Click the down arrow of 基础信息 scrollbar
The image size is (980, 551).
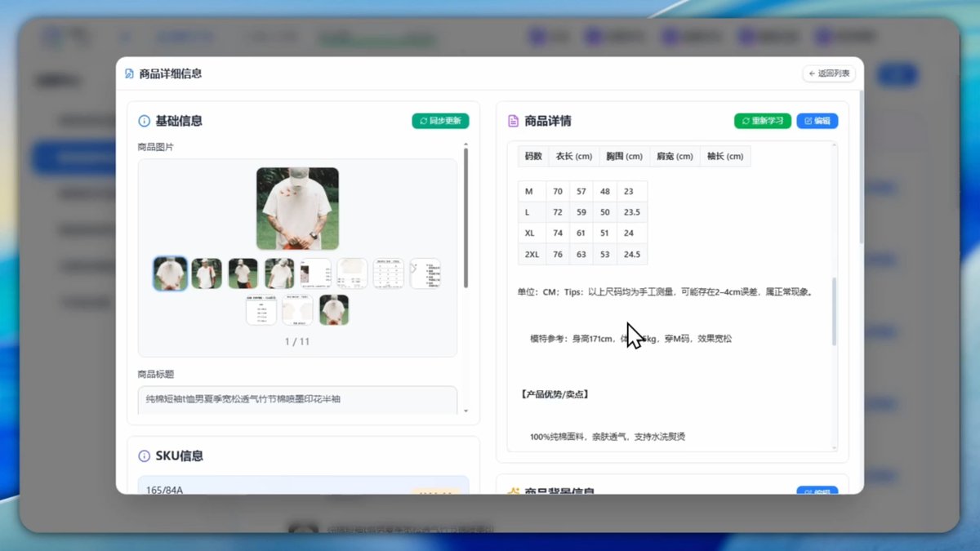[466, 411]
